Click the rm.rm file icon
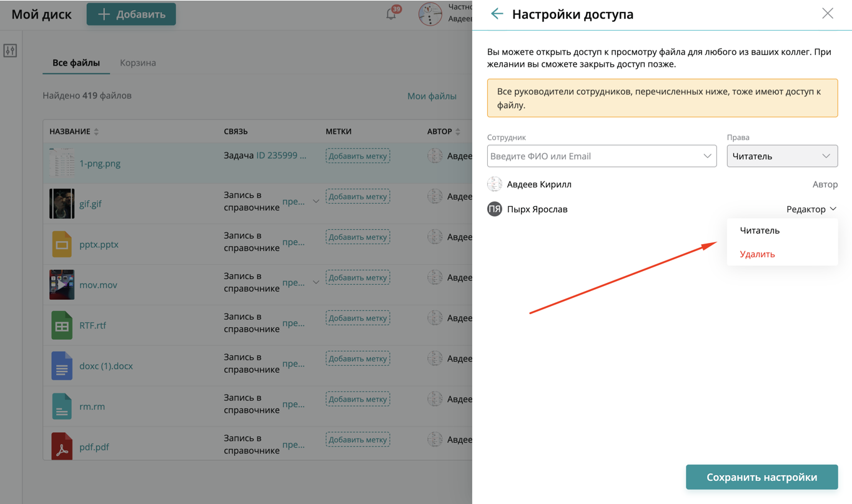 62,407
